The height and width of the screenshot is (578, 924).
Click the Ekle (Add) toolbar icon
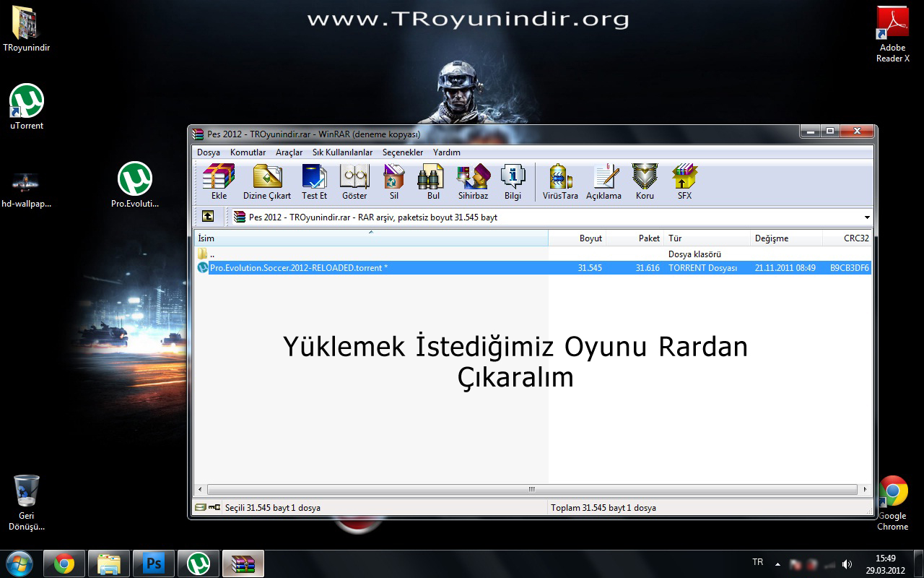[x=219, y=182]
